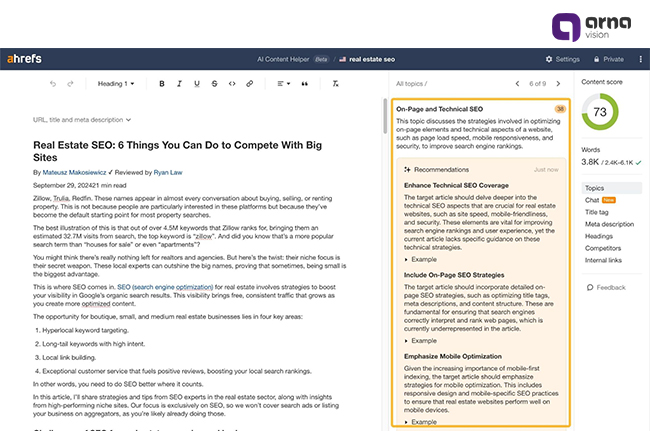Click the redo arrow in the editor toolbar
650x431 pixels.
pos(70,84)
